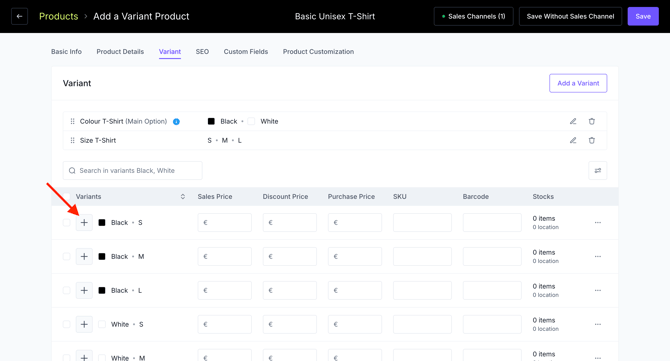Edit the Size T-Shirt option pencil icon
The width and height of the screenshot is (670, 361).
pos(573,140)
